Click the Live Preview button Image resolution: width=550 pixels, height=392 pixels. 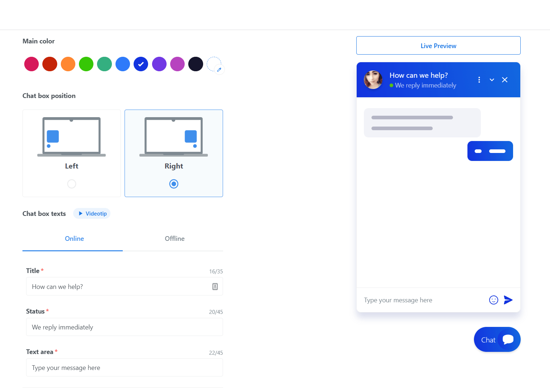point(438,46)
